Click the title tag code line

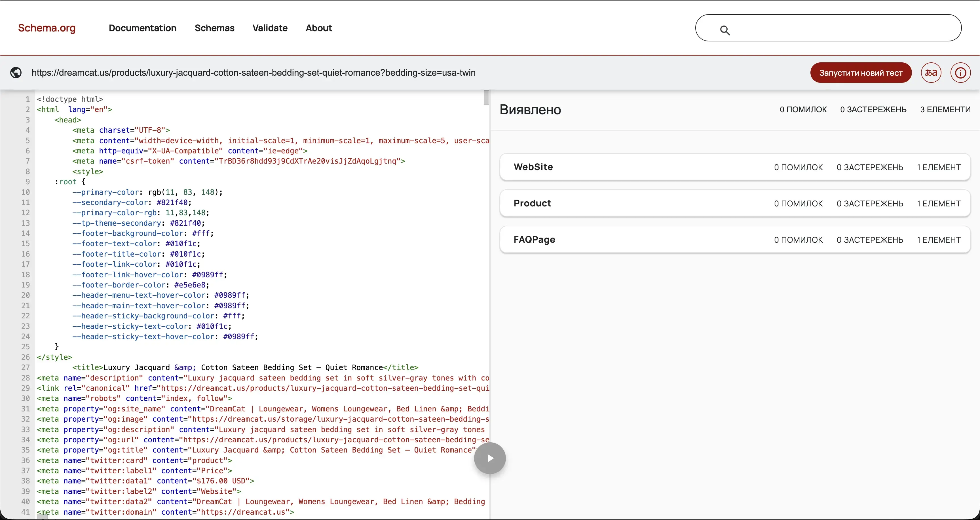coord(245,367)
